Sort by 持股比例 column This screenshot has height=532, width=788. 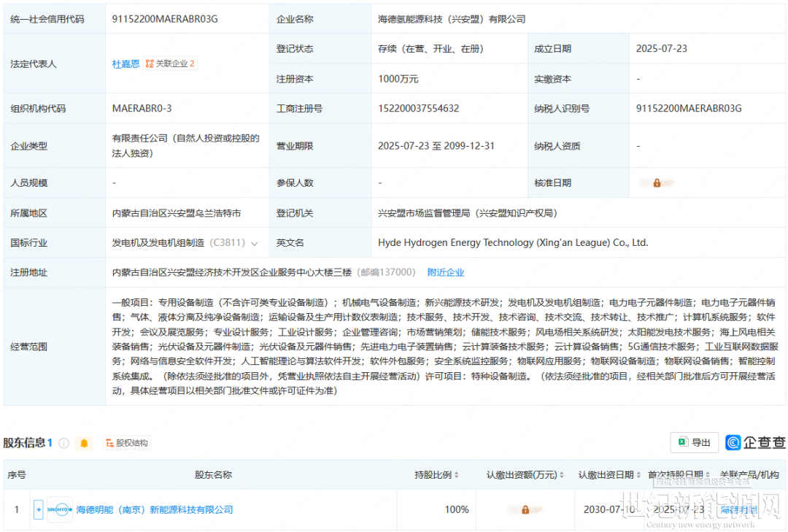pyautogui.click(x=437, y=475)
